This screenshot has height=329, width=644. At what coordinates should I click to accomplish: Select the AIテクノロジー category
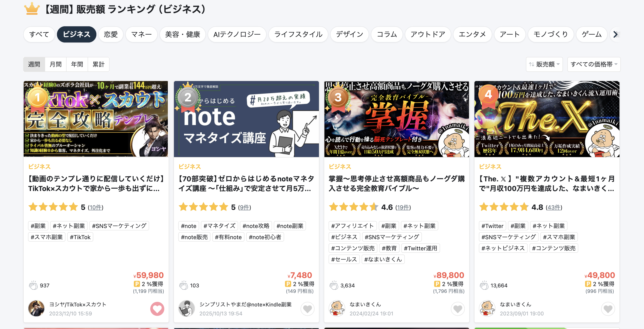tap(237, 34)
